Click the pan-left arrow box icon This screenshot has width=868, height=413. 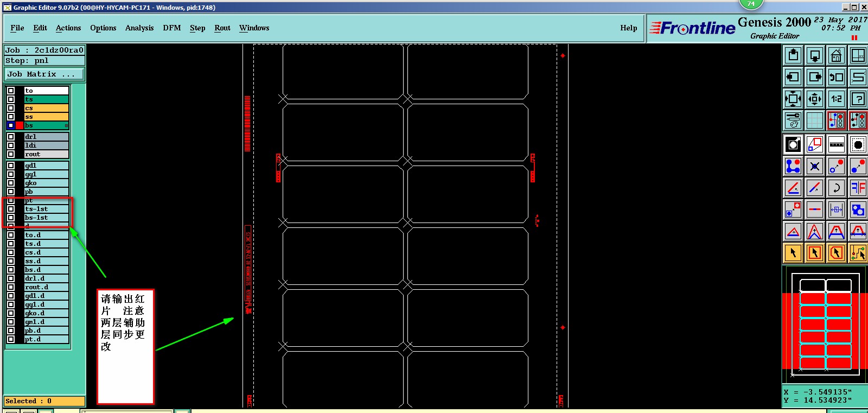coord(793,77)
